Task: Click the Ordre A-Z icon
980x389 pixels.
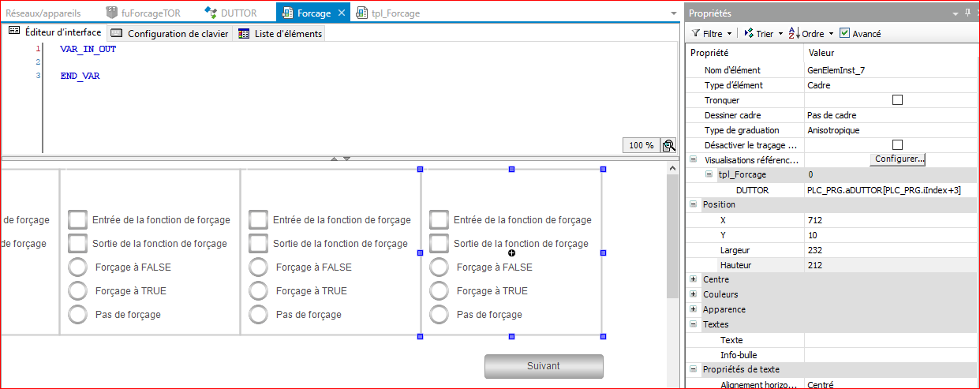Action: click(794, 34)
